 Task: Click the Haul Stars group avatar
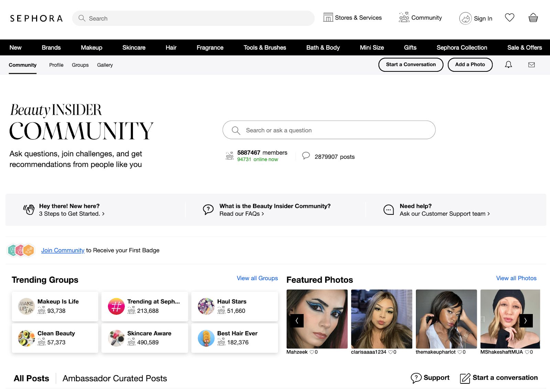click(206, 306)
